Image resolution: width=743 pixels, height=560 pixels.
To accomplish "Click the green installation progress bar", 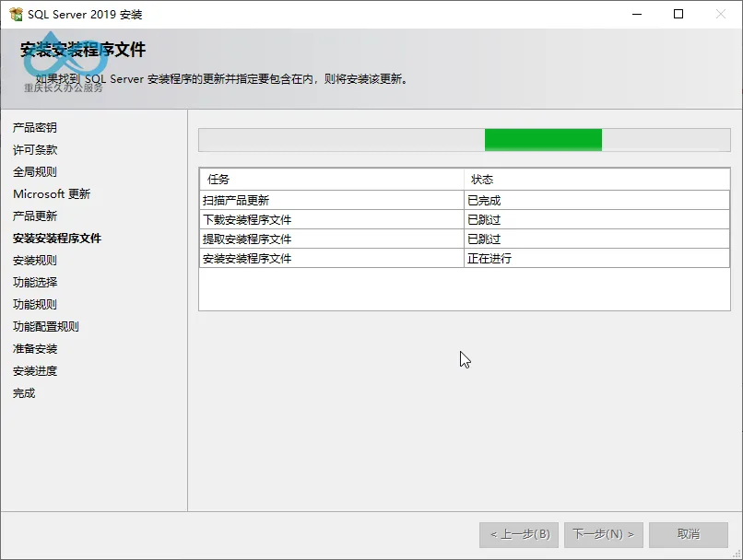I will coord(465,140).
